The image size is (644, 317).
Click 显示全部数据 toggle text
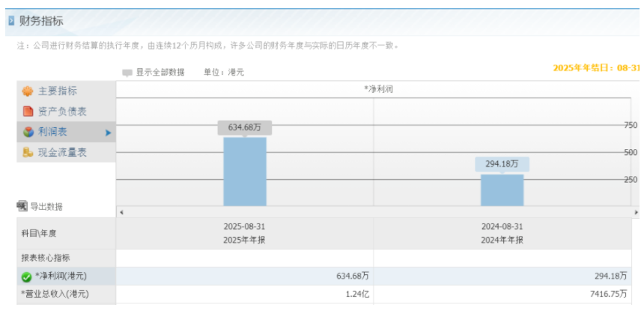[x=160, y=73]
